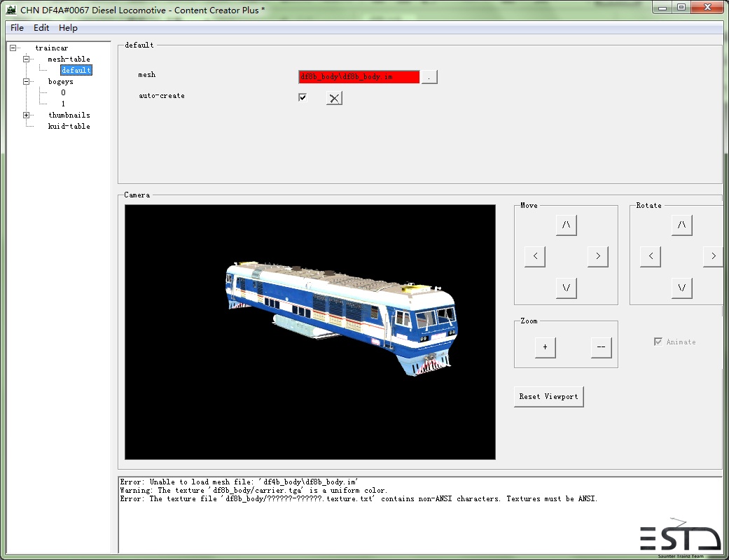Screen dimensions: 729x560
Task: Click the Reset Viewport button
Action: [548, 397]
